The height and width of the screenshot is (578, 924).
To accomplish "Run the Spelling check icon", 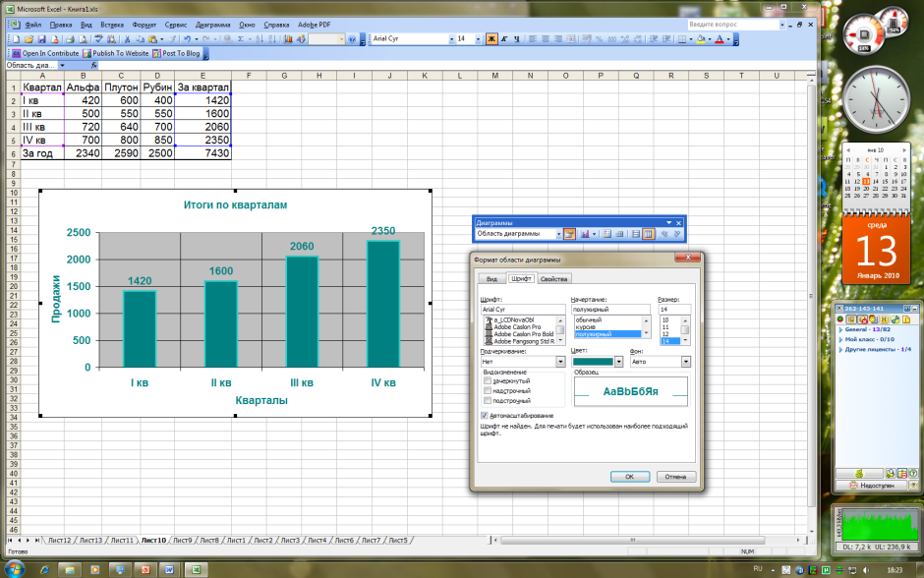I will (98, 39).
